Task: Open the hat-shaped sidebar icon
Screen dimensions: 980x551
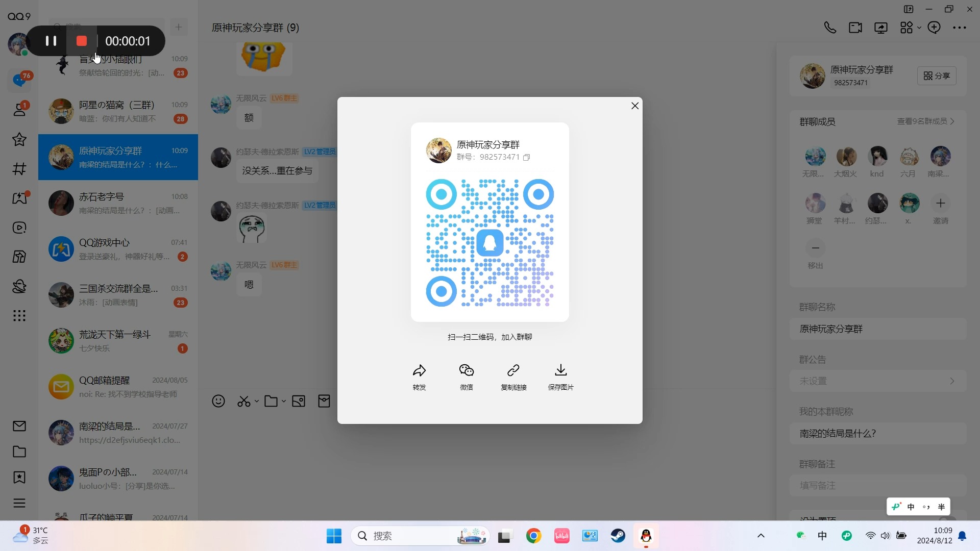Action: pos(19,286)
